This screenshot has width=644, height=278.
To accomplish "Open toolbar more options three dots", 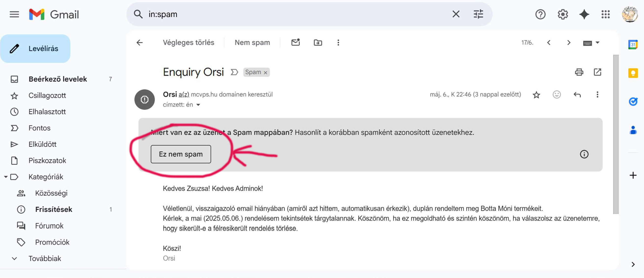I will [338, 42].
